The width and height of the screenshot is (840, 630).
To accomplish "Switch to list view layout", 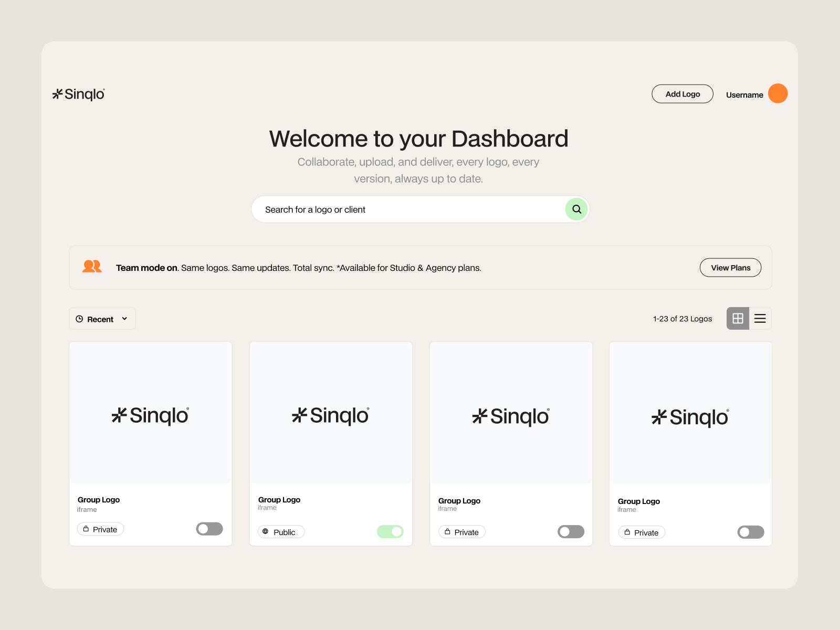I will point(760,318).
